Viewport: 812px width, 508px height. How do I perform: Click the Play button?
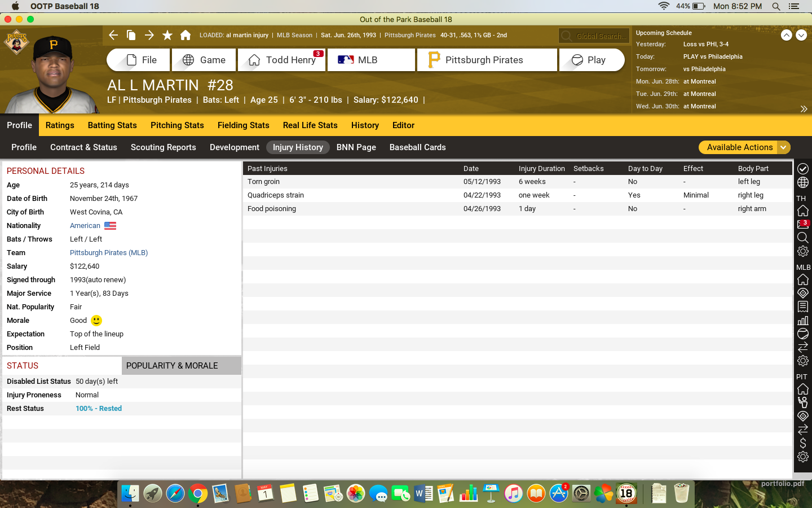coord(591,60)
